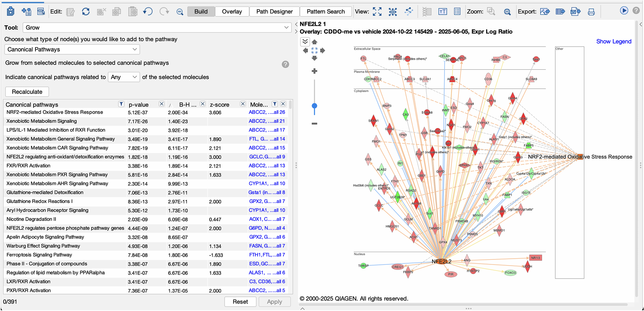Click the Recalculate button
The height and width of the screenshot is (311, 644).
[x=27, y=92]
